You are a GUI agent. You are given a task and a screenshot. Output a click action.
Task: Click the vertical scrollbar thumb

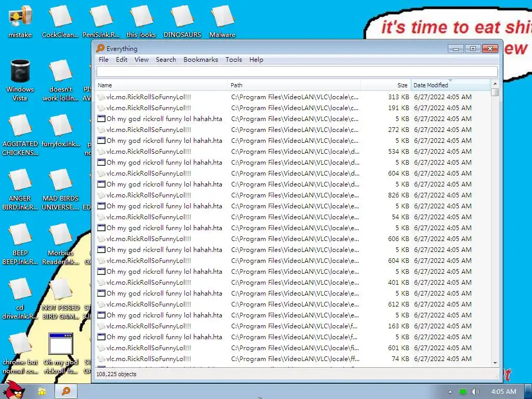(x=495, y=92)
